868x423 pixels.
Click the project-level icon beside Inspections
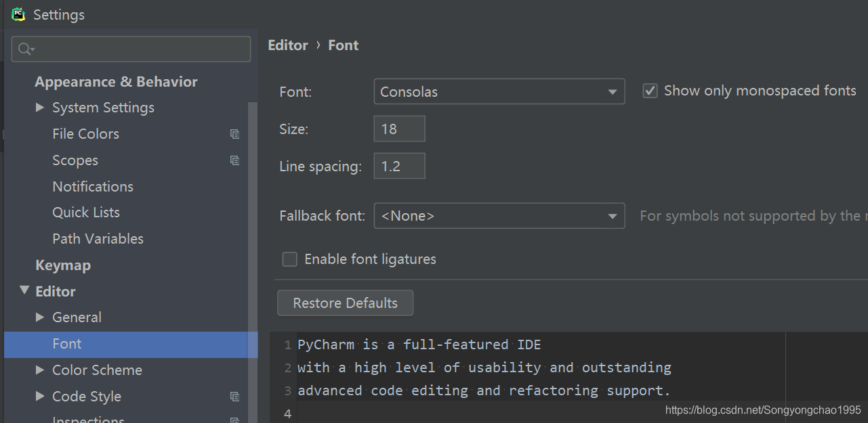234,420
